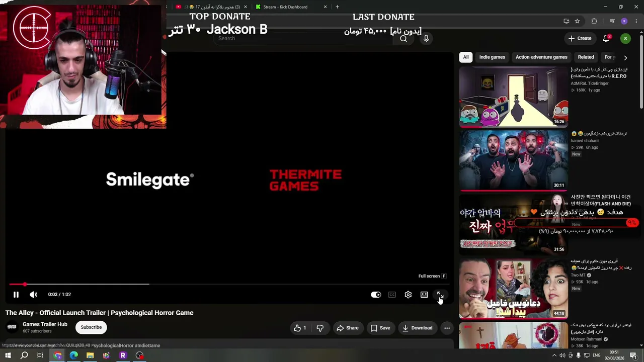Open the R.E.P.O video thumbnail, 16:26

click(513, 97)
